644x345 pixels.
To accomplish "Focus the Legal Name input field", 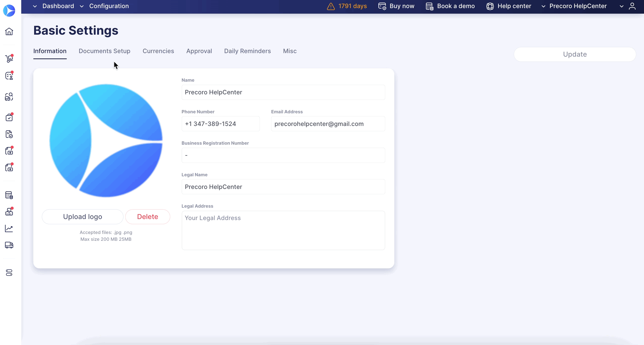I will (x=283, y=187).
